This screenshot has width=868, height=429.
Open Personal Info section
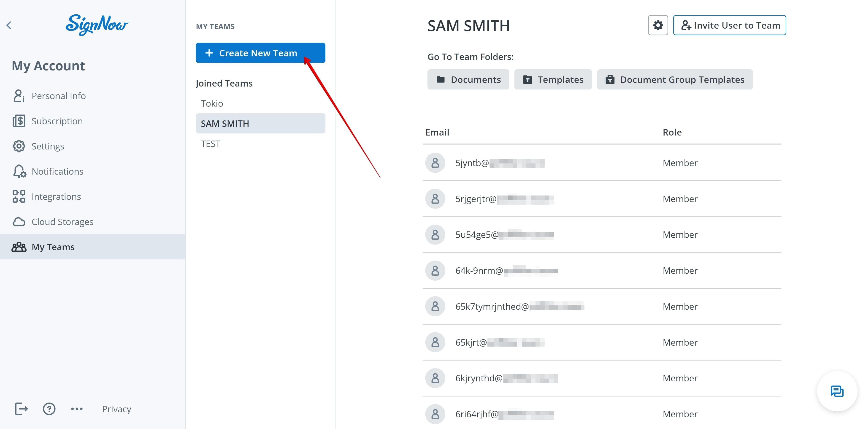coord(93,96)
